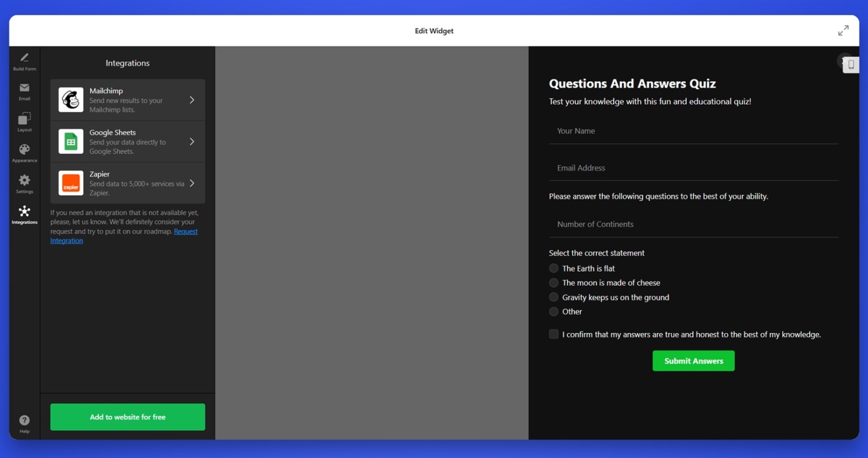Switch to mobile preview mode
Viewport: 868px width, 458px height.
coord(850,64)
